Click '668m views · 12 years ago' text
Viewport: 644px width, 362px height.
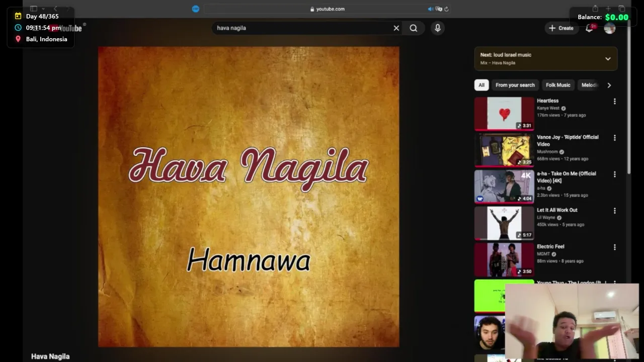click(x=562, y=159)
